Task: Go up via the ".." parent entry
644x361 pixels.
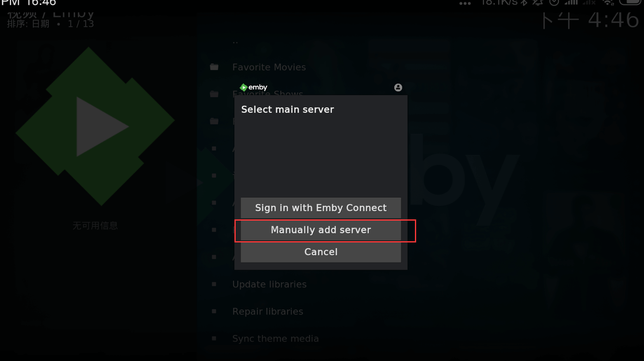Action: pyautogui.click(x=235, y=41)
